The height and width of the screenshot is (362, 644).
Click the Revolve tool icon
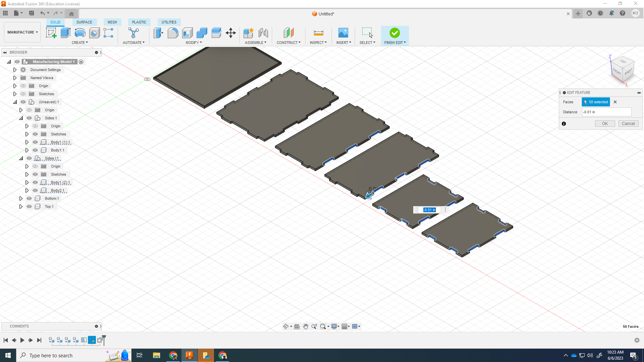80,33
